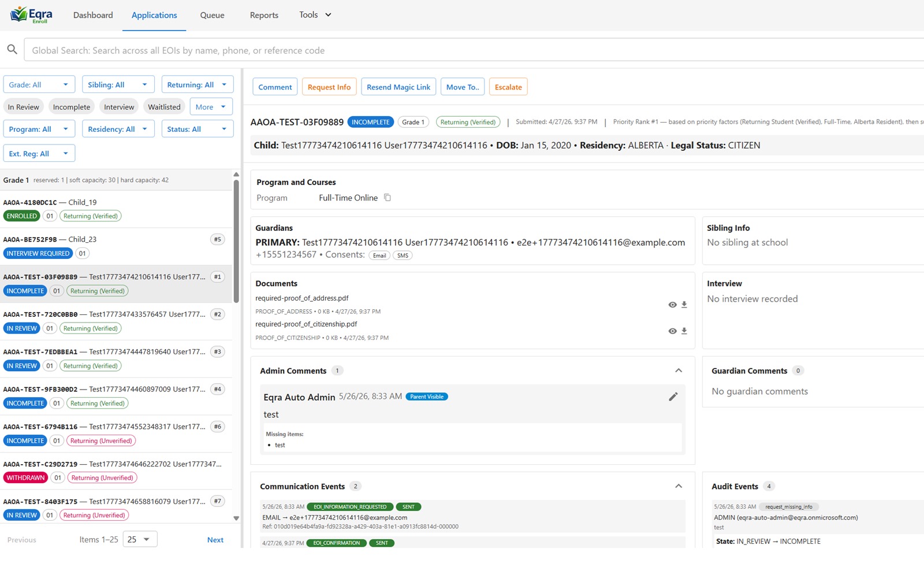924x578 pixels.
Task: Click the request_missing_info audit tag
Action: pos(789,507)
